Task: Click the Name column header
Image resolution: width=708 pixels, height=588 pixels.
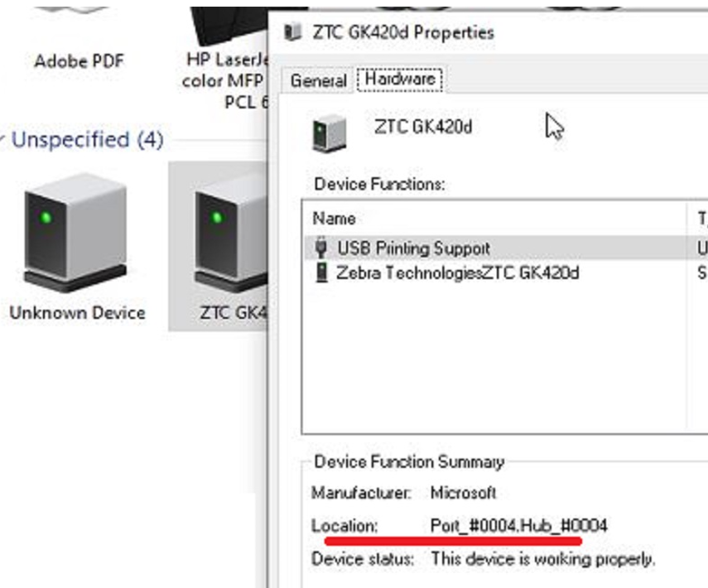Action: tap(335, 219)
